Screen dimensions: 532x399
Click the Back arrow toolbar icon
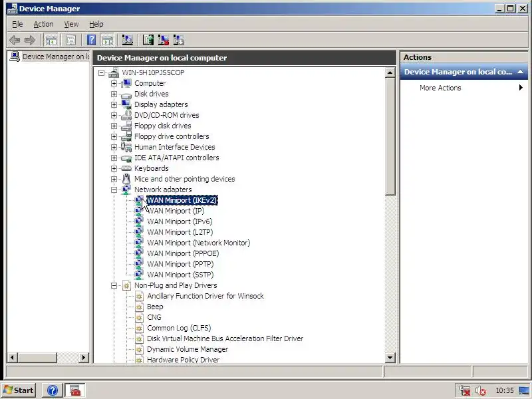15,41
